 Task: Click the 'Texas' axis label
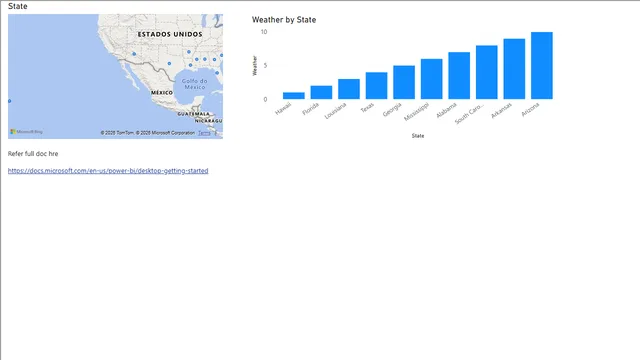[367, 107]
